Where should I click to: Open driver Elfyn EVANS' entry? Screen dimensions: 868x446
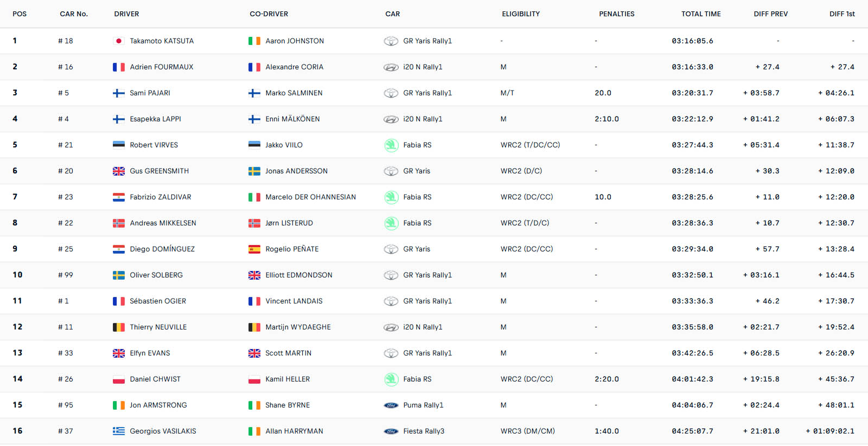(150, 353)
